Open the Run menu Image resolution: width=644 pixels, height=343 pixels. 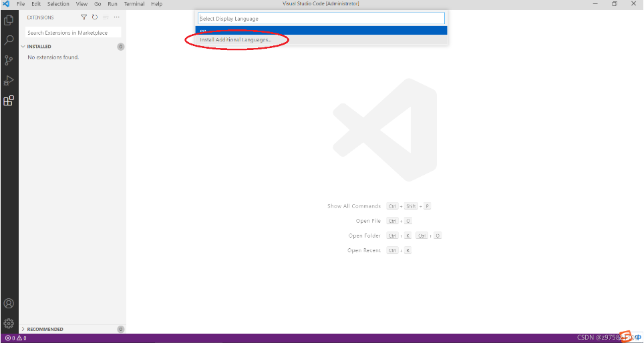(x=112, y=4)
